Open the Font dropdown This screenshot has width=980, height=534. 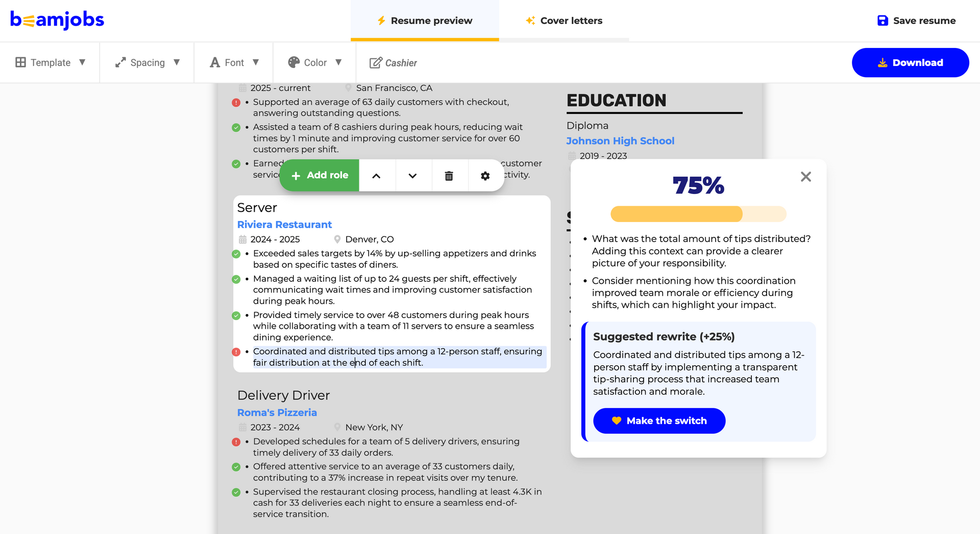tap(234, 62)
